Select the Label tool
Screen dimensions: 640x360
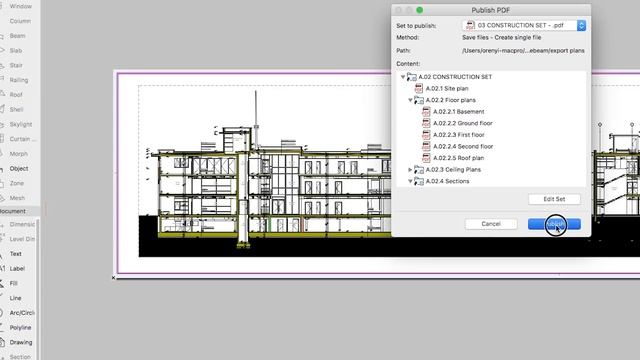pos(17,269)
